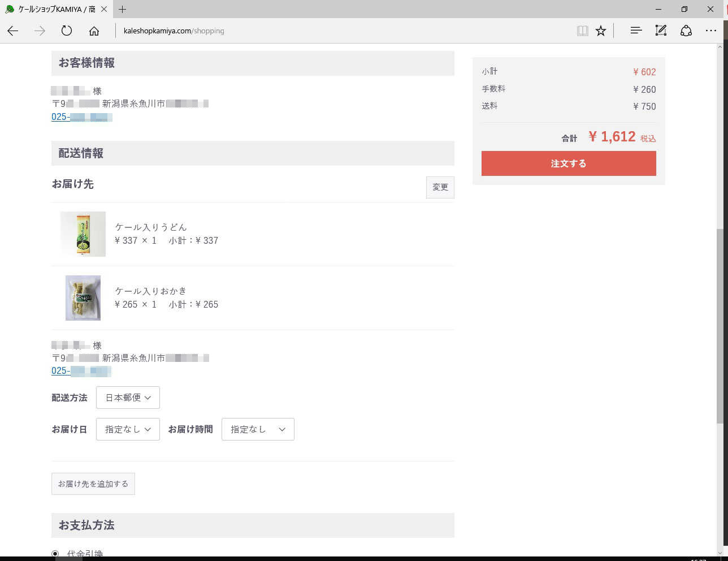Open the お届け時間 指定なし dropdown
This screenshot has height=561, width=728.
point(258,429)
